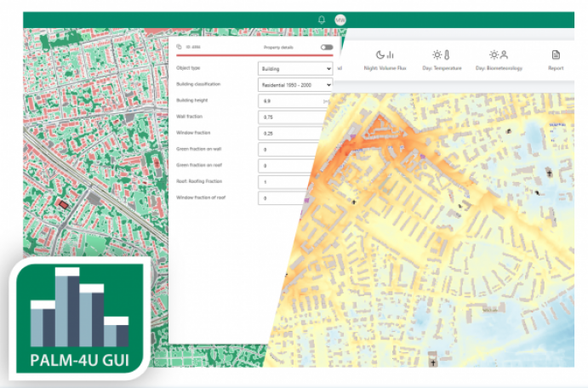The image size is (588, 388).
Task: Click the PALM-4U GUI logo
Action: coord(79,317)
